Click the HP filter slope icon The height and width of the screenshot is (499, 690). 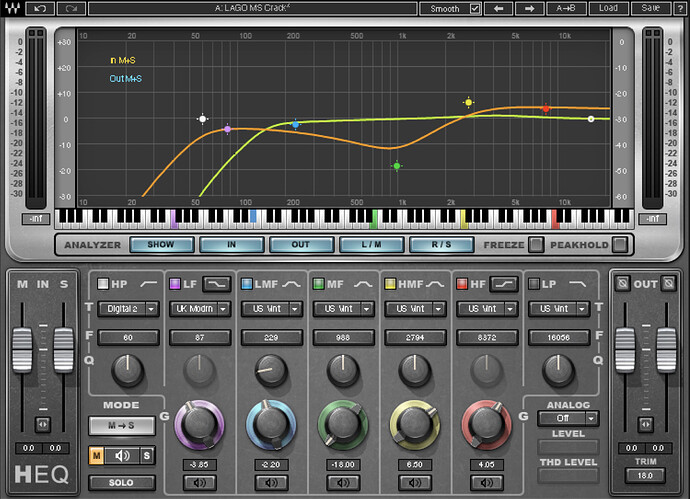pyautogui.click(x=148, y=284)
